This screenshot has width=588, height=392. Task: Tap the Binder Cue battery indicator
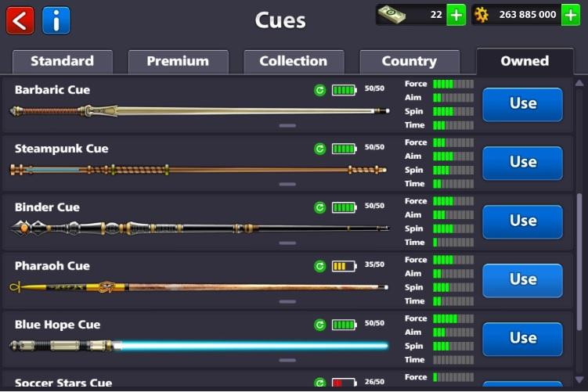(344, 207)
